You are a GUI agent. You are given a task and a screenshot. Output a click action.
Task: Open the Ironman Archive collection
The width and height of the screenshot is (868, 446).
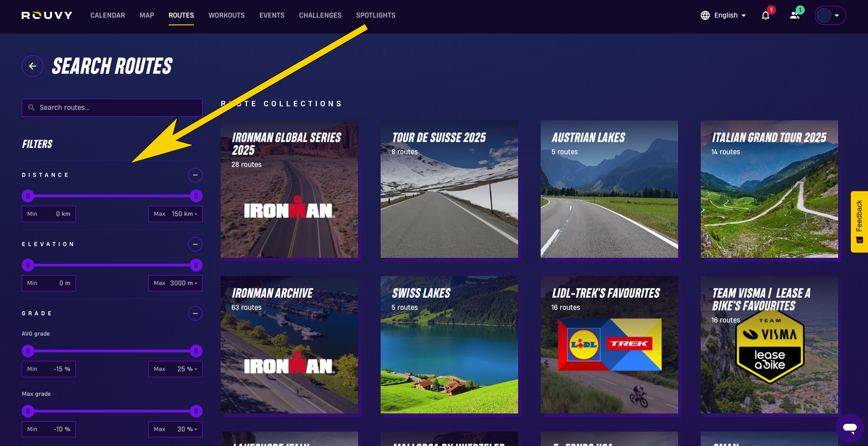289,345
